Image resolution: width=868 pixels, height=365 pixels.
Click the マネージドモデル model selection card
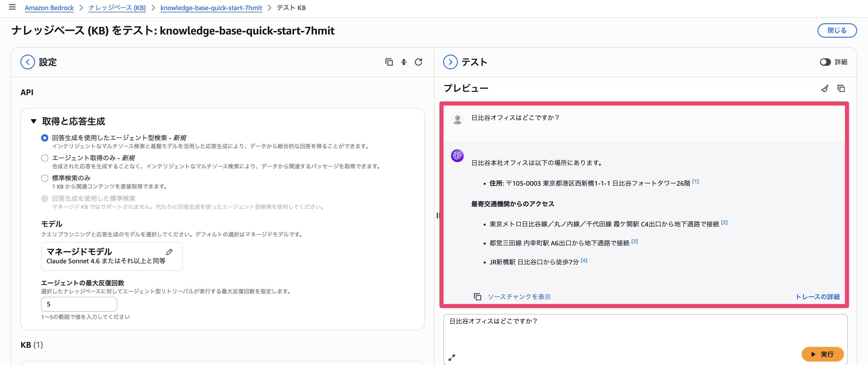pyautogui.click(x=112, y=256)
